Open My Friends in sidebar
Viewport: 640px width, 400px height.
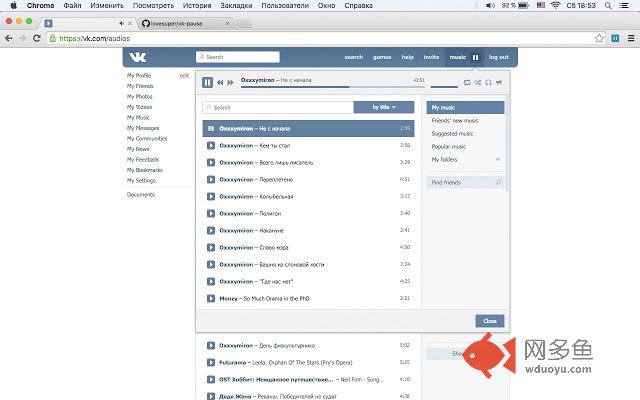tap(140, 86)
